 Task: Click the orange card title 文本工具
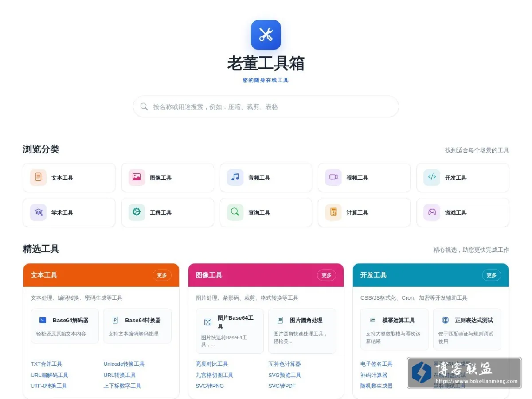pyautogui.click(x=44, y=275)
